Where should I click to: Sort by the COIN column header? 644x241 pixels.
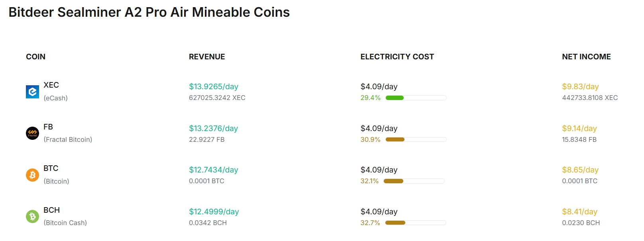(35, 57)
